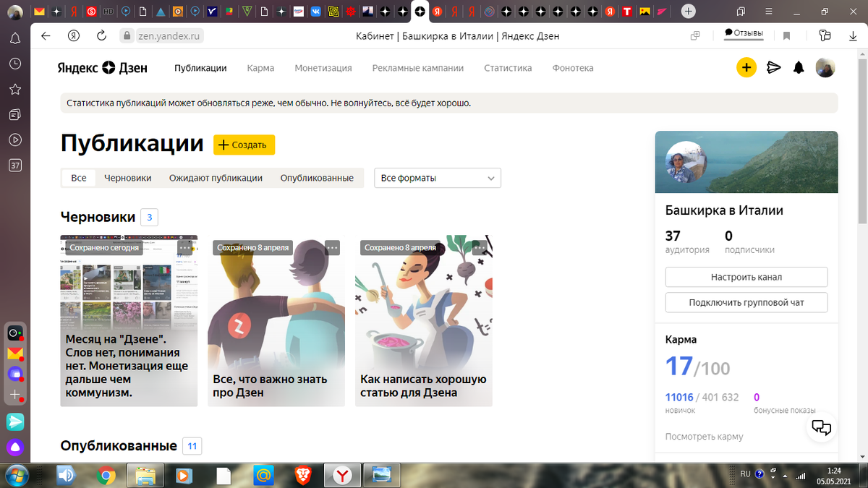The image size is (868, 488).
Task: Go back with the browser back arrow
Action: pos(46,35)
